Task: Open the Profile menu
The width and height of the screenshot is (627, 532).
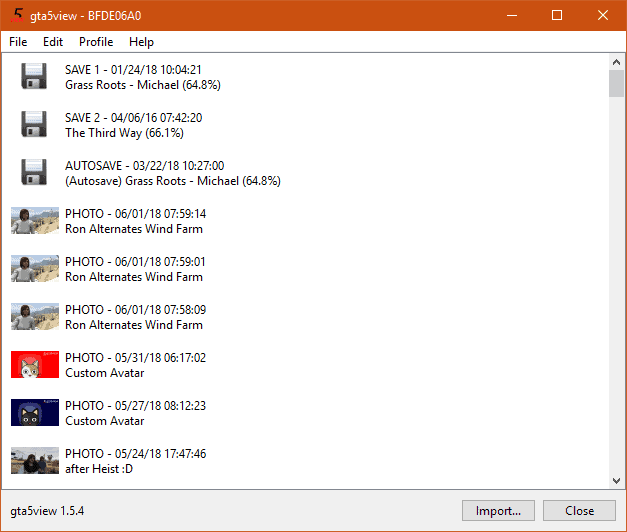Action: click(x=96, y=42)
